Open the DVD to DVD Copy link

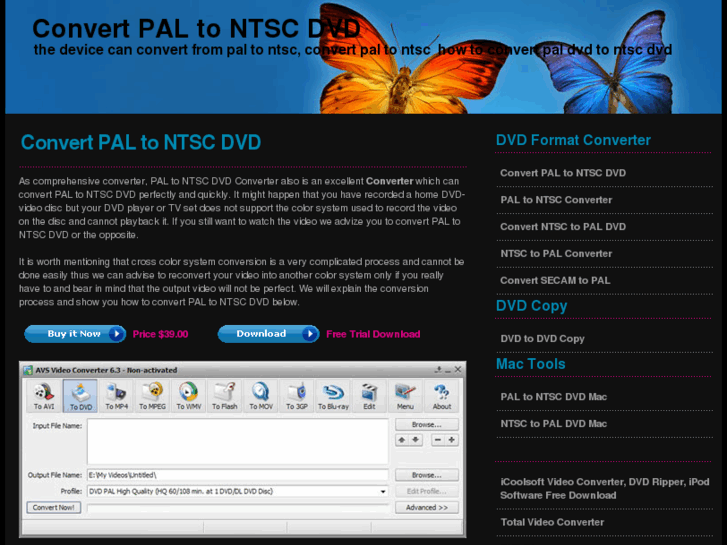542,339
